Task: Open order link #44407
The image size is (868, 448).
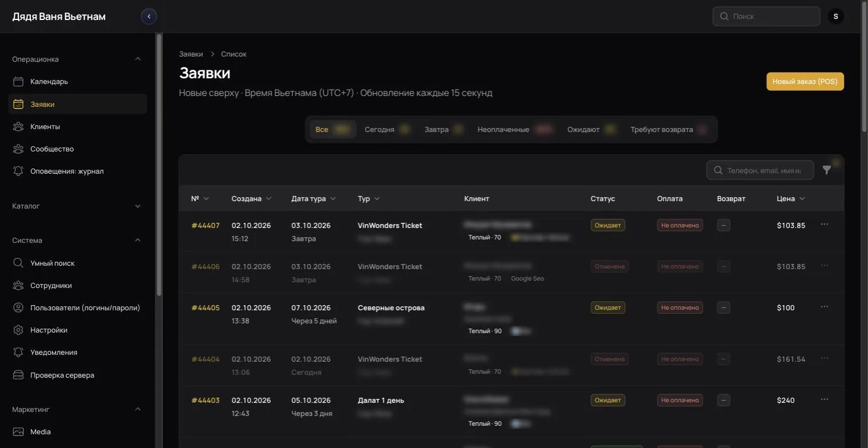Action: tap(206, 226)
